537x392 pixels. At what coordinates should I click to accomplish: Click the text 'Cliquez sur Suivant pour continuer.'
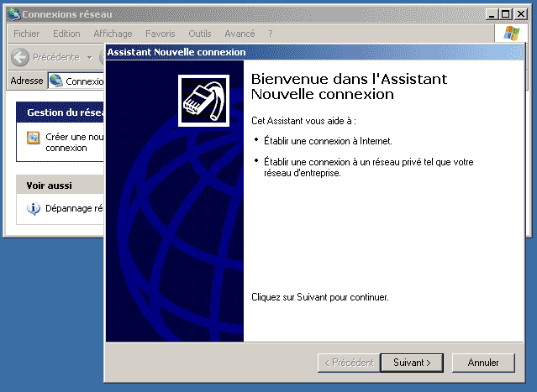(320, 297)
